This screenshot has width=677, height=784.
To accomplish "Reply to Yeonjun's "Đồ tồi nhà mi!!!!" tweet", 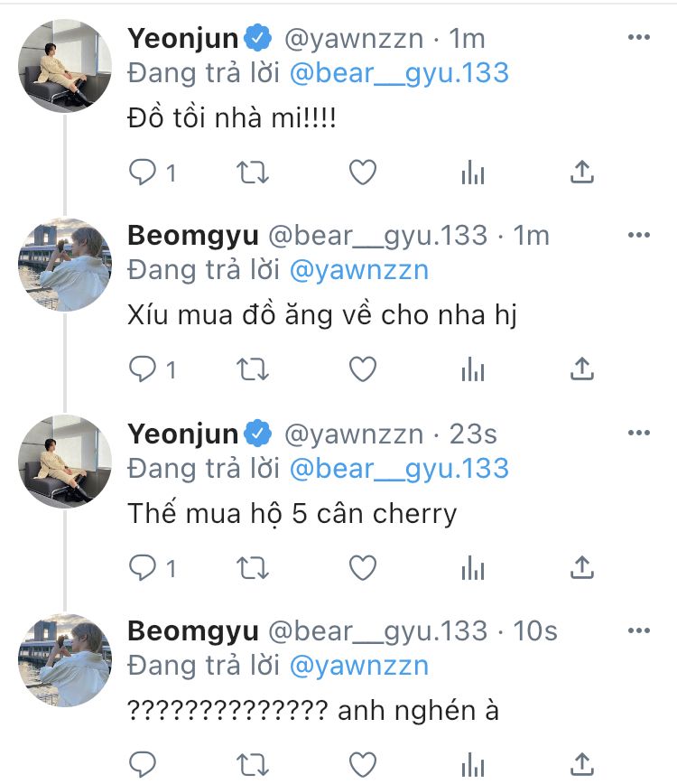I will [x=143, y=172].
